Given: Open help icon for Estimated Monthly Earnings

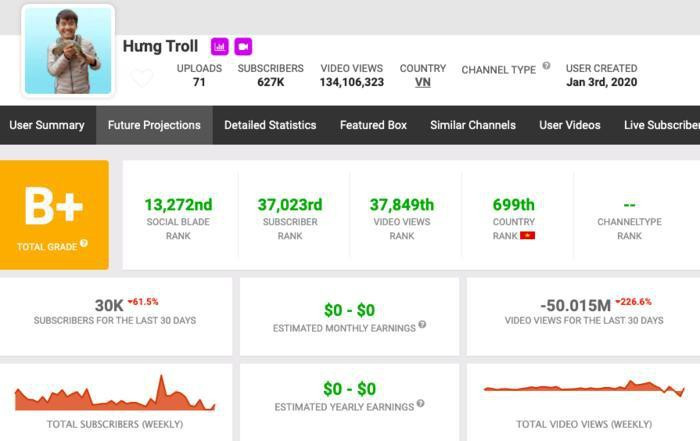Looking at the screenshot, I should [422, 325].
